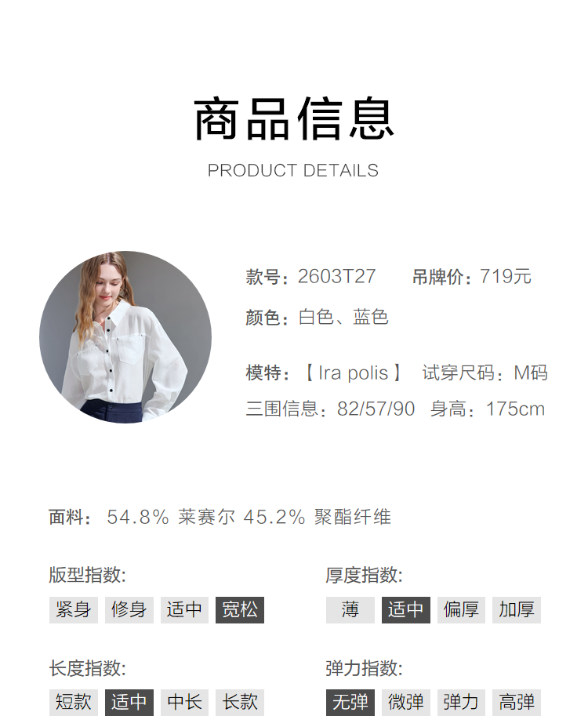Click the circular model photo thumbnail
Screen dimensions: 588x716
point(125,337)
